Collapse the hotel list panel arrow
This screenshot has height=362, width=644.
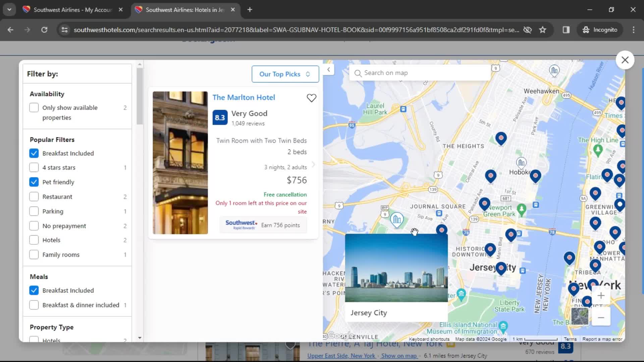(x=329, y=69)
